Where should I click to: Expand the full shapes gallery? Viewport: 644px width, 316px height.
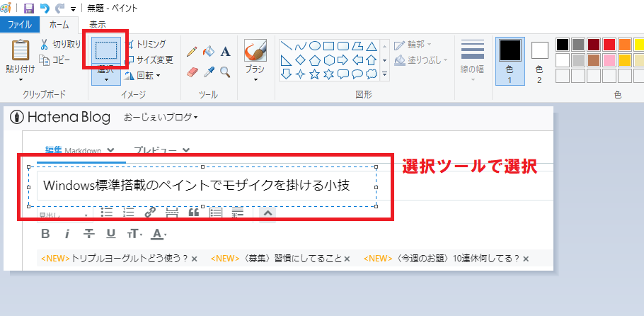385,74
